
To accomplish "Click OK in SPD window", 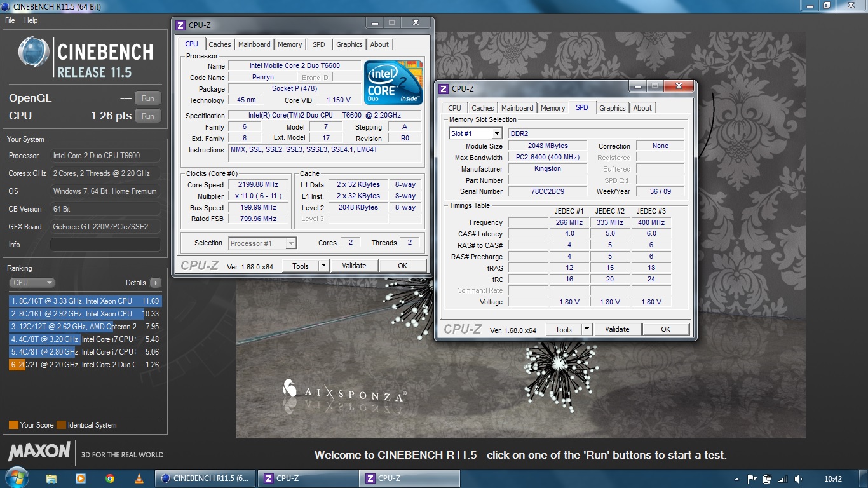I will (x=665, y=329).
